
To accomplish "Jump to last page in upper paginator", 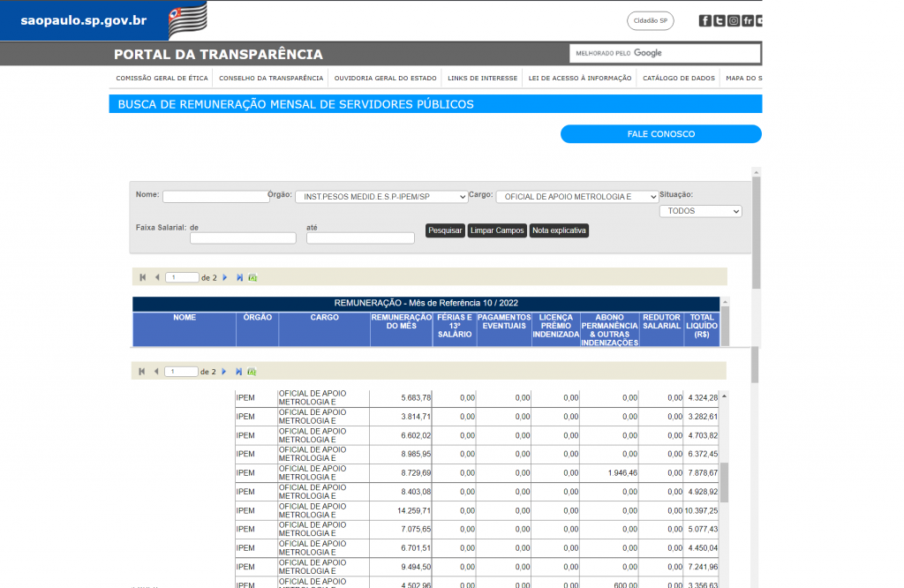I will [239, 277].
